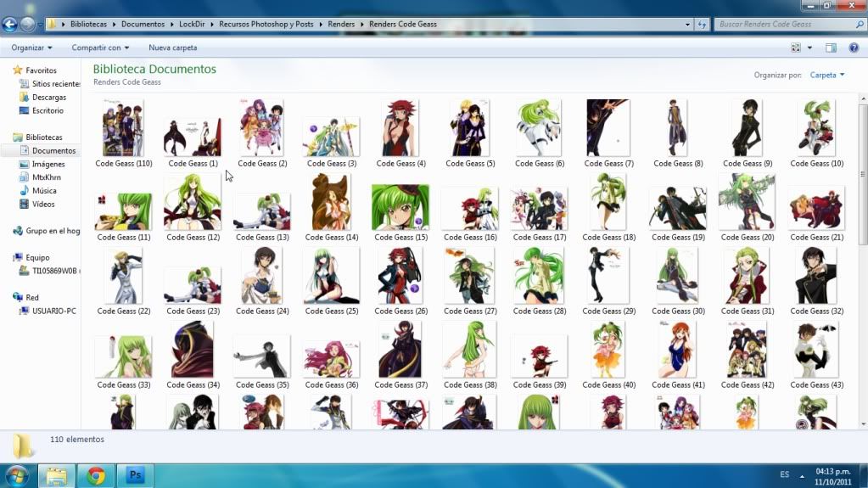Change view with the views icon

796,48
